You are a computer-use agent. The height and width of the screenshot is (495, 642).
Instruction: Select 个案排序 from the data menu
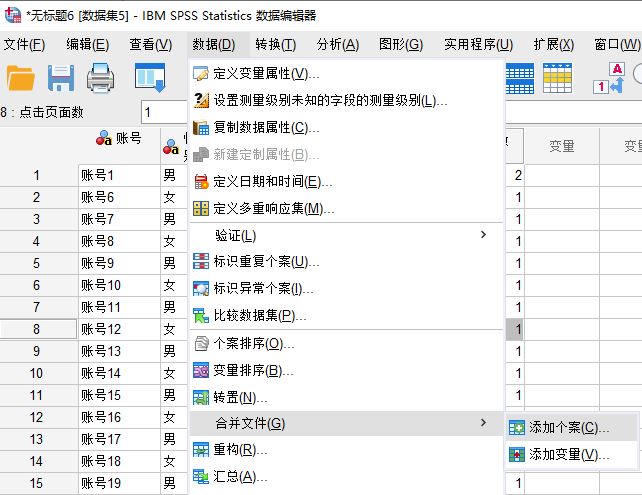(254, 344)
